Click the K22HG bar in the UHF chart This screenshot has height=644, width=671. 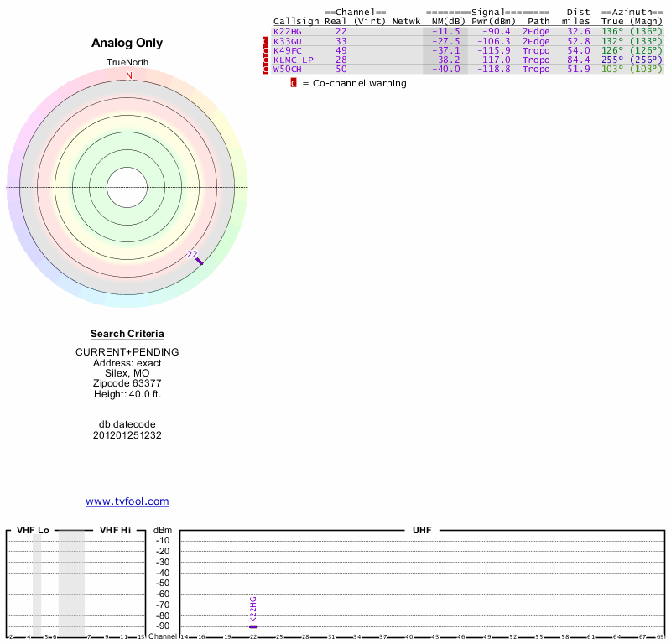click(x=253, y=627)
